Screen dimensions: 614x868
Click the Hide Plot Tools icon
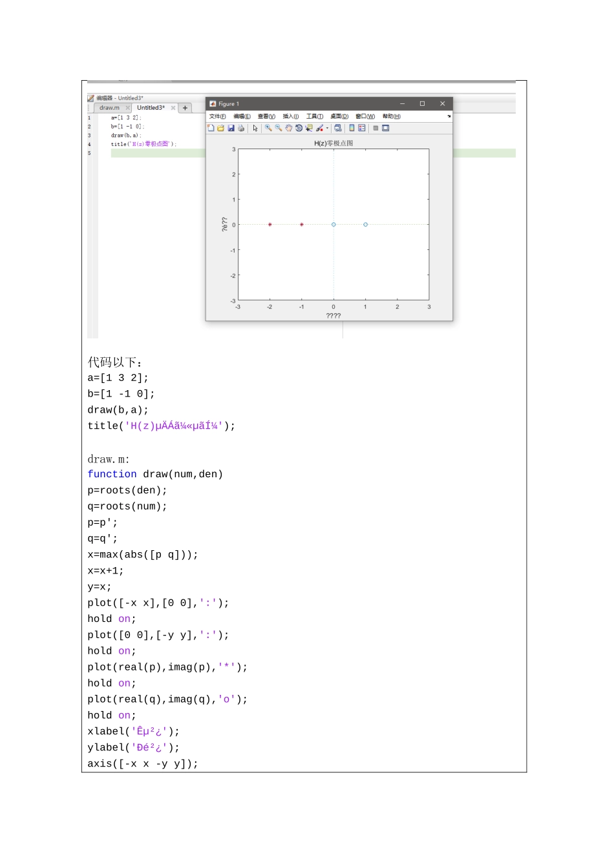376,128
